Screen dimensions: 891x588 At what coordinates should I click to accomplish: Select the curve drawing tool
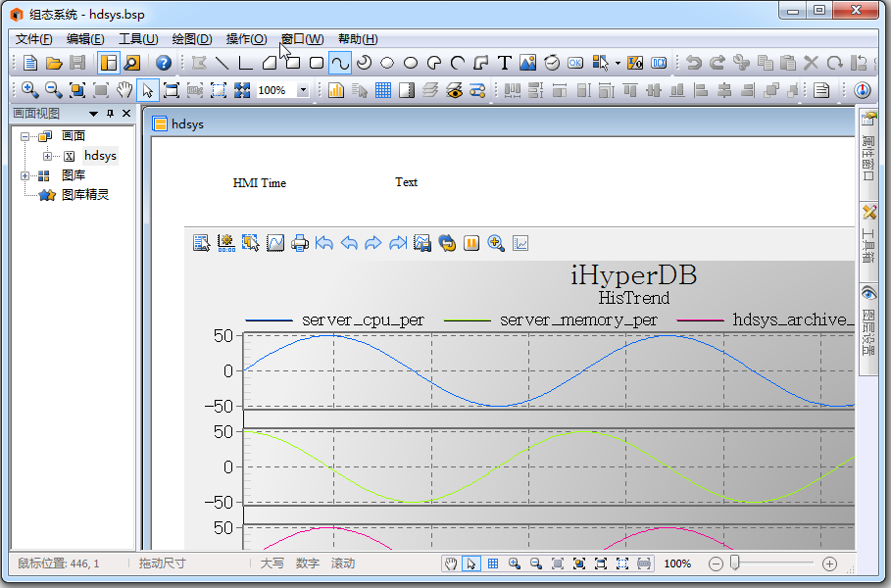click(340, 63)
